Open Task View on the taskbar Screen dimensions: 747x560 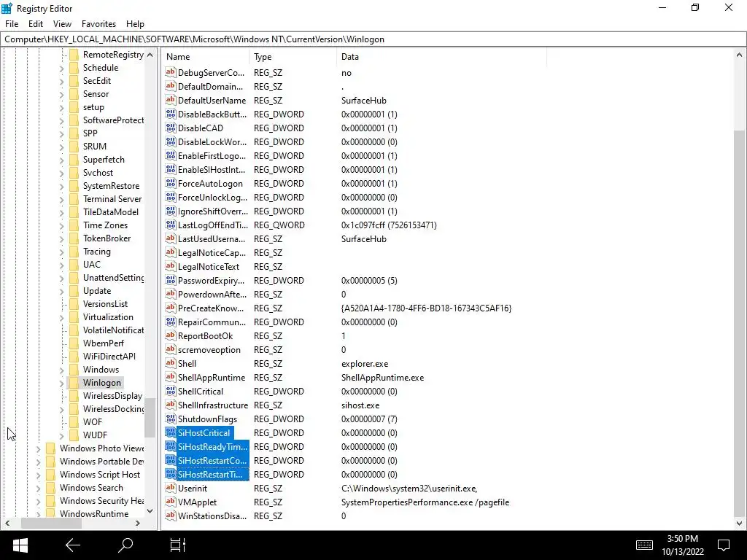[x=178, y=545]
